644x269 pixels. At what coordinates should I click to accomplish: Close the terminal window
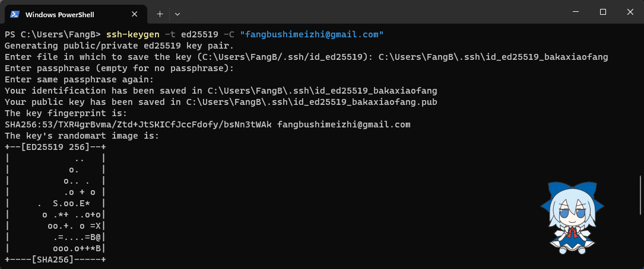pos(630,12)
